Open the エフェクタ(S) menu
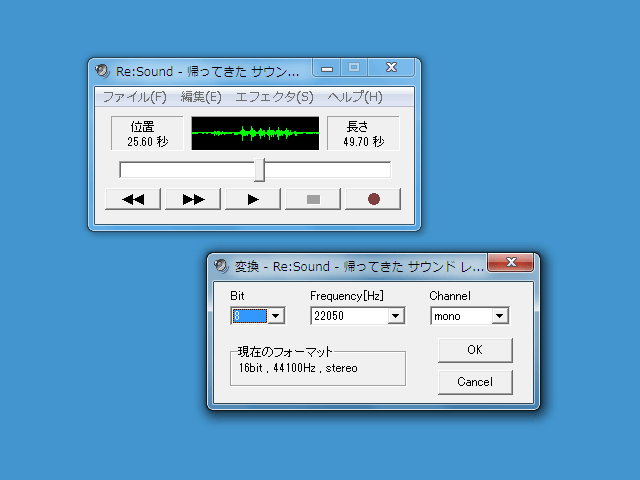This screenshot has width=640, height=480. coord(274,97)
